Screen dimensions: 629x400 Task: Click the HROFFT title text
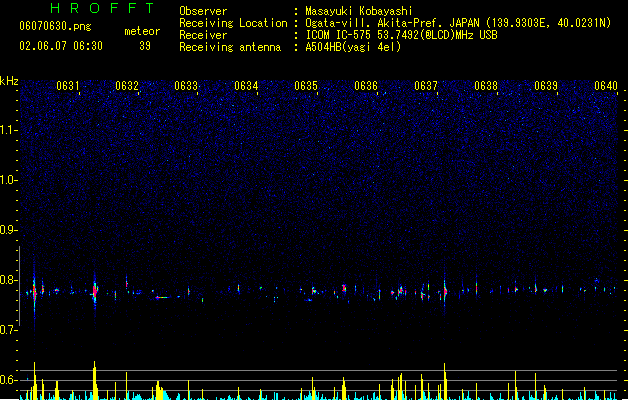point(103,8)
